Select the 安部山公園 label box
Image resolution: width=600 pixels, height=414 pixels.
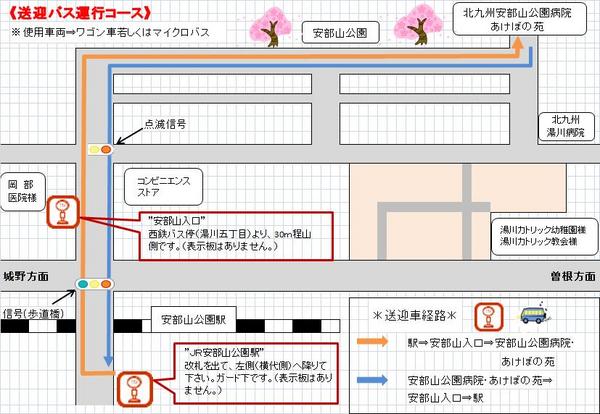[x=340, y=33]
